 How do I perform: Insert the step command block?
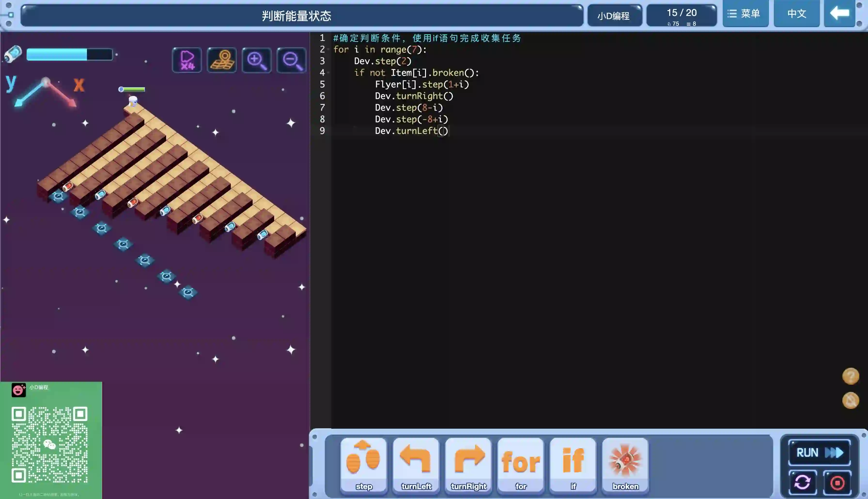pos(364,465)
